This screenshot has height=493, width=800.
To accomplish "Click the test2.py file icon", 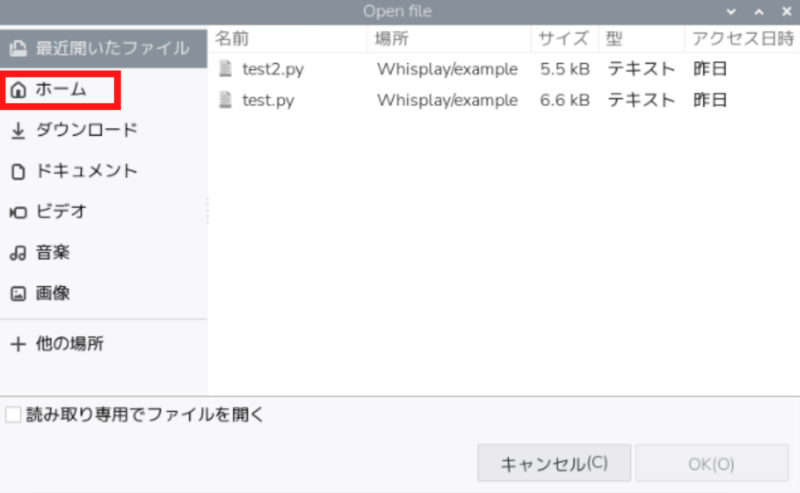I will pos(226,69).
